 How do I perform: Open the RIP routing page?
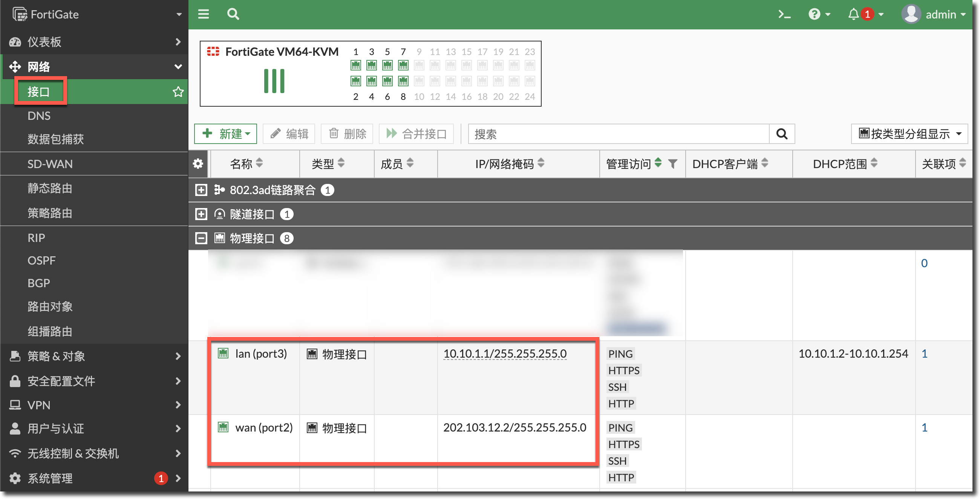[x=36, y=238]
